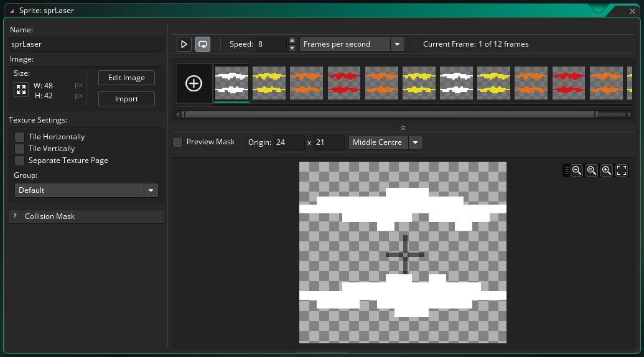This screenshot has width=644, height=357.
Task: Zoom out of the sprite preview
Action: click(x=577, y=170)
